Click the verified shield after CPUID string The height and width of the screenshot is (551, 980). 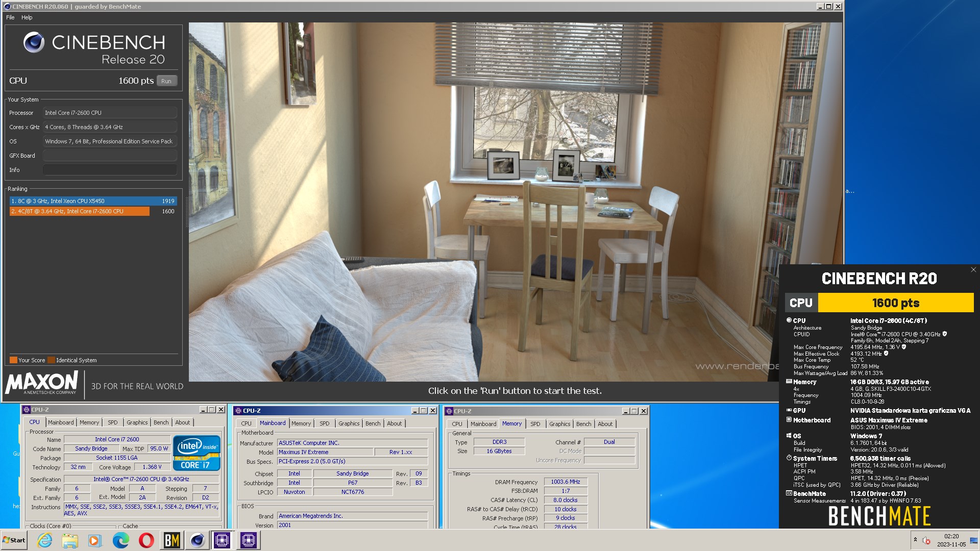[x=945, y=334]
